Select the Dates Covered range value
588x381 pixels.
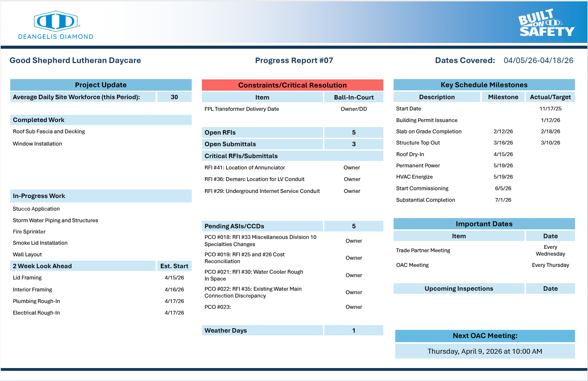(538, 61)
